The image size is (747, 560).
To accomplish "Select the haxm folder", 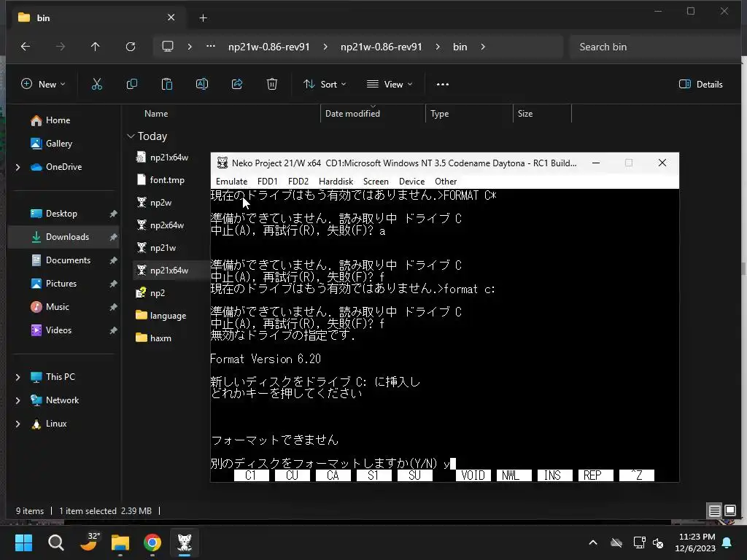I will (x=153, y=338).
